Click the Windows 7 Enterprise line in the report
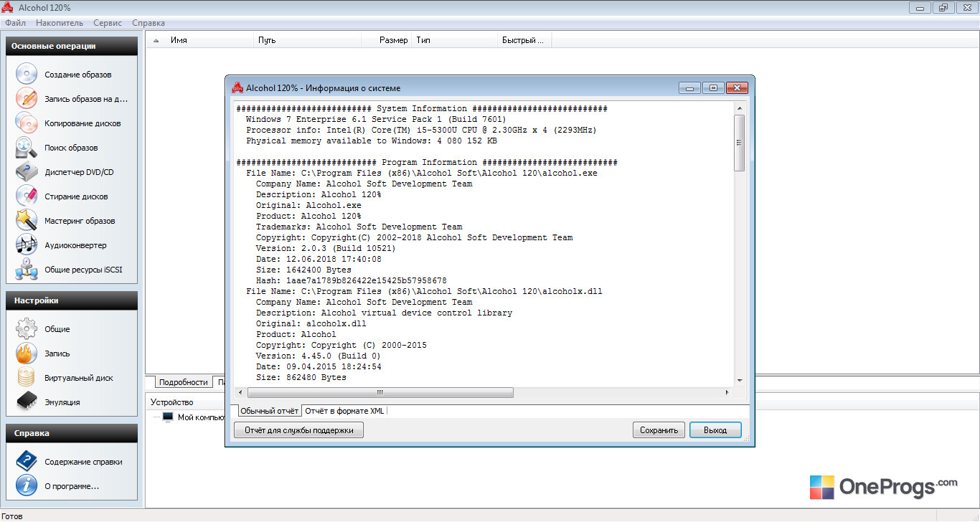Viewport: 980px width, 522px height. pos(376,119)
